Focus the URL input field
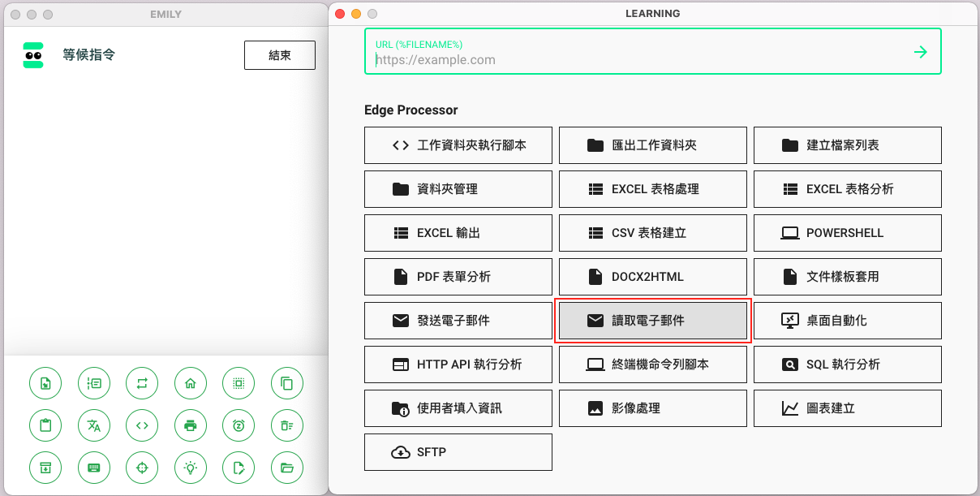 [x=633, y=60]
